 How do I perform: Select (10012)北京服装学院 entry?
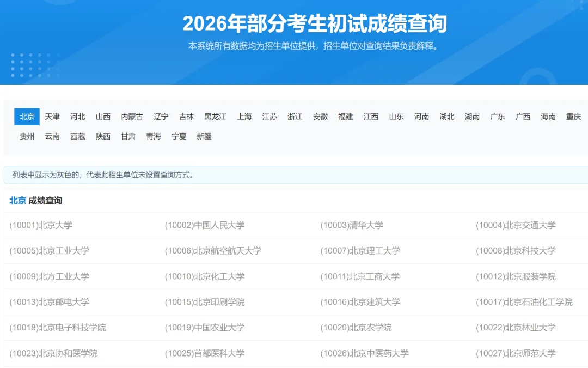(x=516, y=277)
